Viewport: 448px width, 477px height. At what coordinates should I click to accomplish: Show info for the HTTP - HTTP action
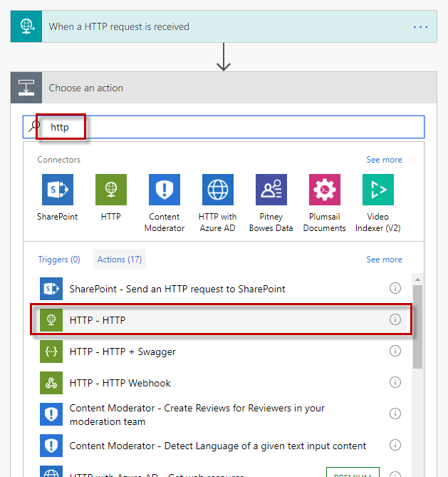395,319
